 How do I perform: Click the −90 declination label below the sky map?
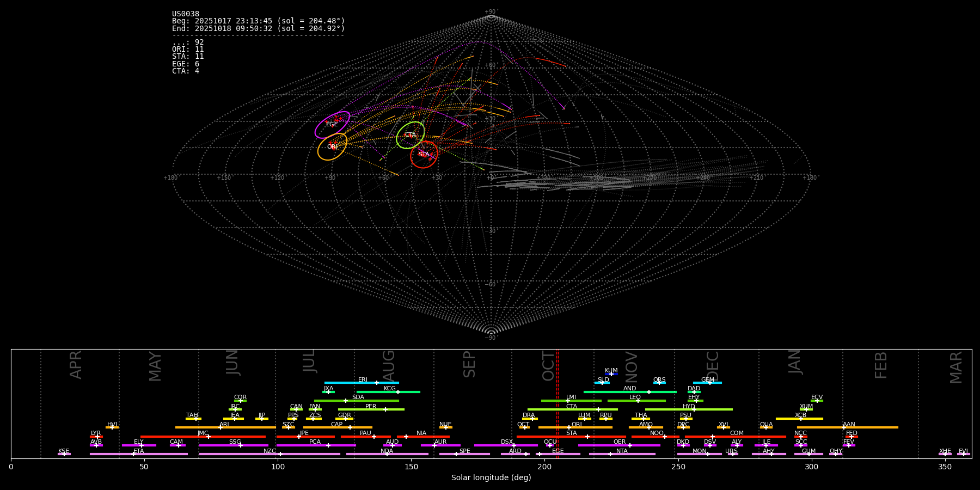point(491,338)
